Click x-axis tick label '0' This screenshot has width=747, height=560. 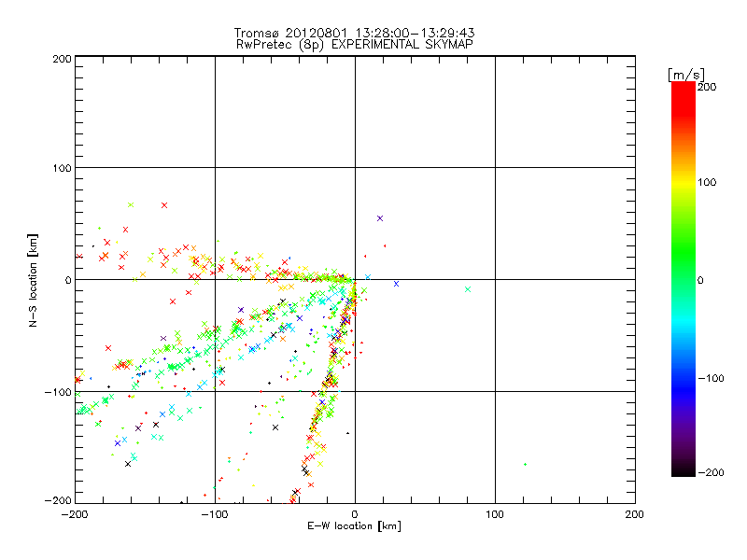[x=355, y=514]
